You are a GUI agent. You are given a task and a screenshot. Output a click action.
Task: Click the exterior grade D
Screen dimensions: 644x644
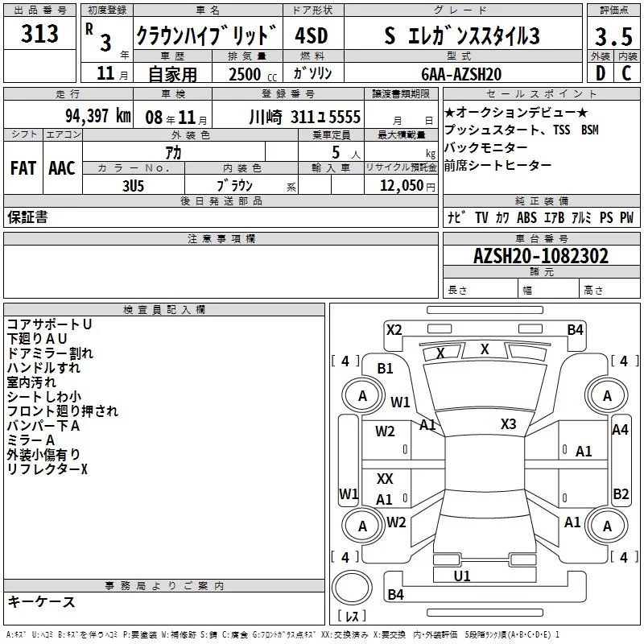pyautogui.click(x=600, y=72)
